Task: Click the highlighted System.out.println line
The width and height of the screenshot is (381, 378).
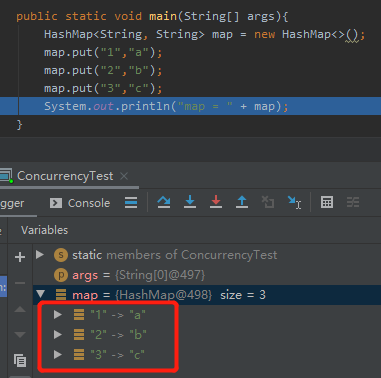Action: 190,106
